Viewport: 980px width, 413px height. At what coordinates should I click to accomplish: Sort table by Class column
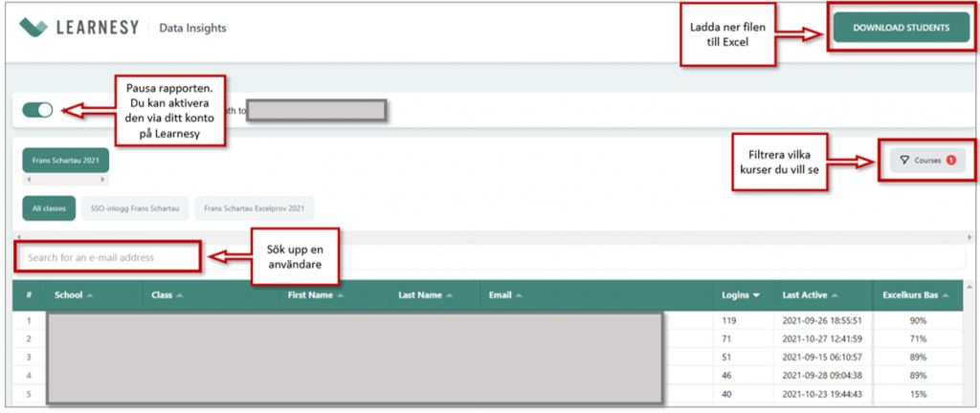point(167,295)
